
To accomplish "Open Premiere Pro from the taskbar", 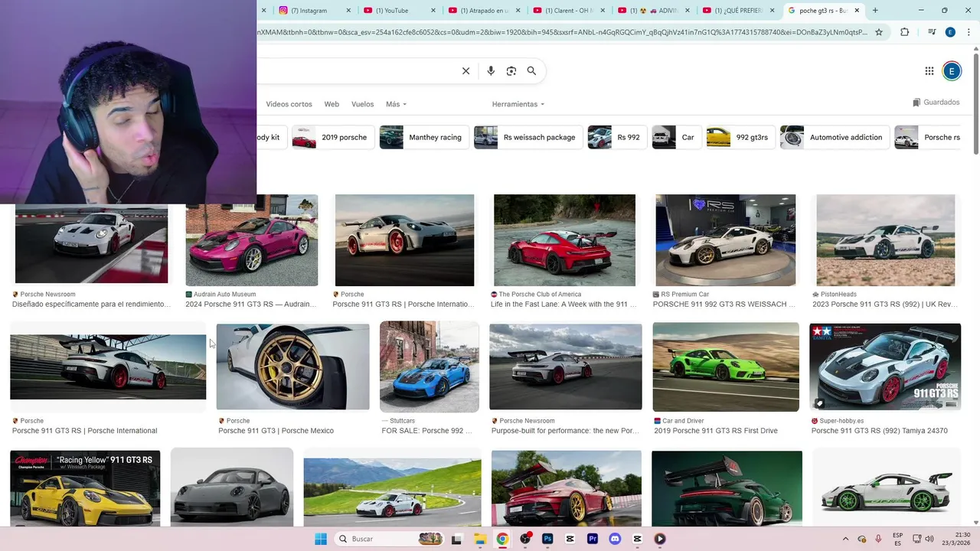I will [593, 539].
